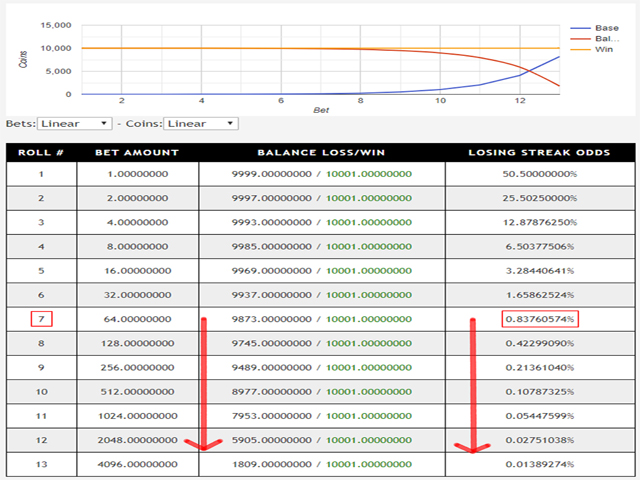Select bet amount 8.00000000 cell
Screen dimensions: 640x480
(138, 247)
